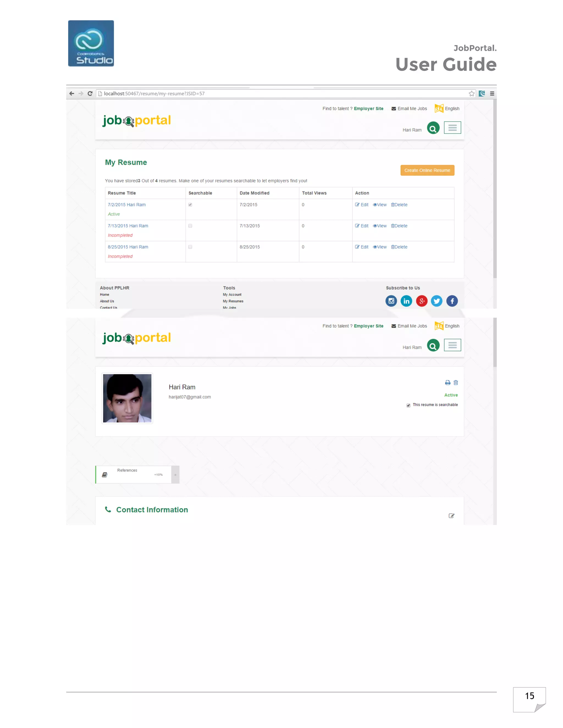563x728 pixels.
Task: Edit the 7/13/2015 Hari Ram resume
Action: pyautogui.click(x=361, y=226)
